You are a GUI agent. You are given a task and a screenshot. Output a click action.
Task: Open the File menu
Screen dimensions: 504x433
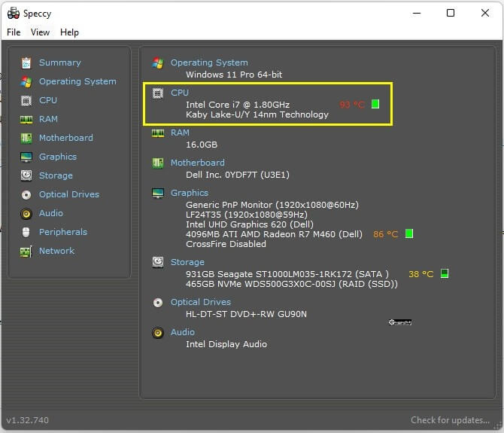pos(14,32)
